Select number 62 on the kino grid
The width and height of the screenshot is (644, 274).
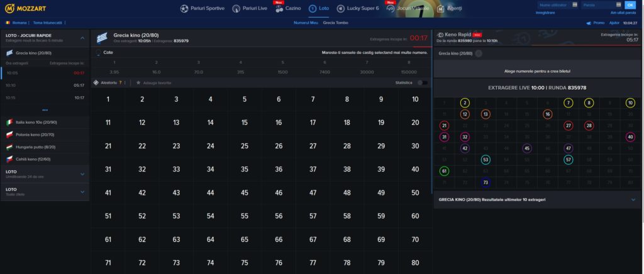tap(142, 239)
